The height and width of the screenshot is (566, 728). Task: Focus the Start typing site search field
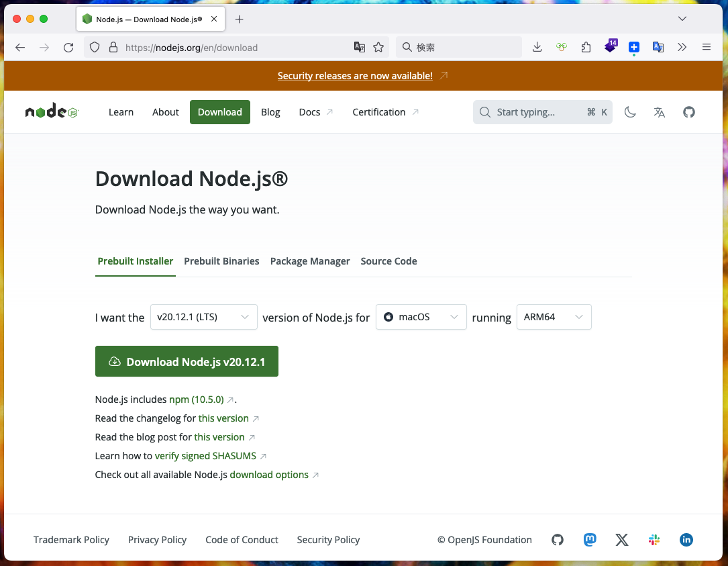coord(543,112)
